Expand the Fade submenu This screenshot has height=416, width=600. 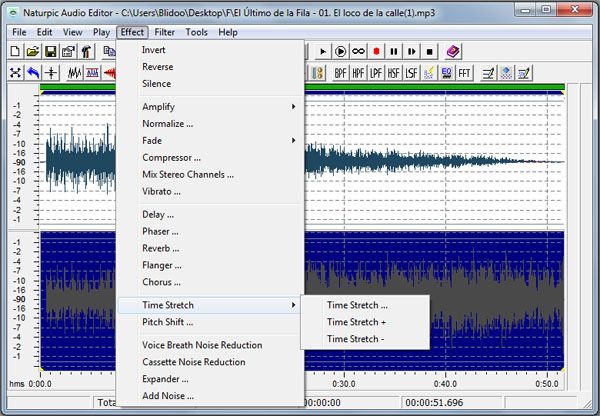coord(210,141)
